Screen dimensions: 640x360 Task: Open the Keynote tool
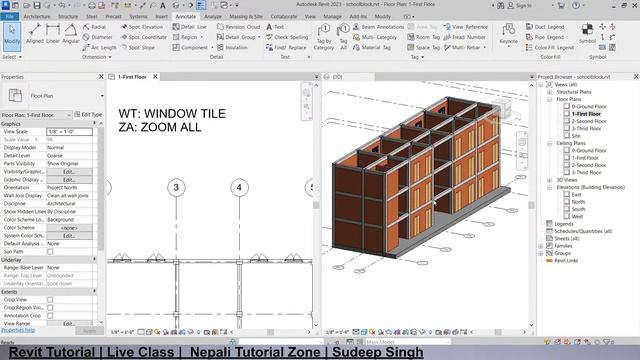(508, 34)
